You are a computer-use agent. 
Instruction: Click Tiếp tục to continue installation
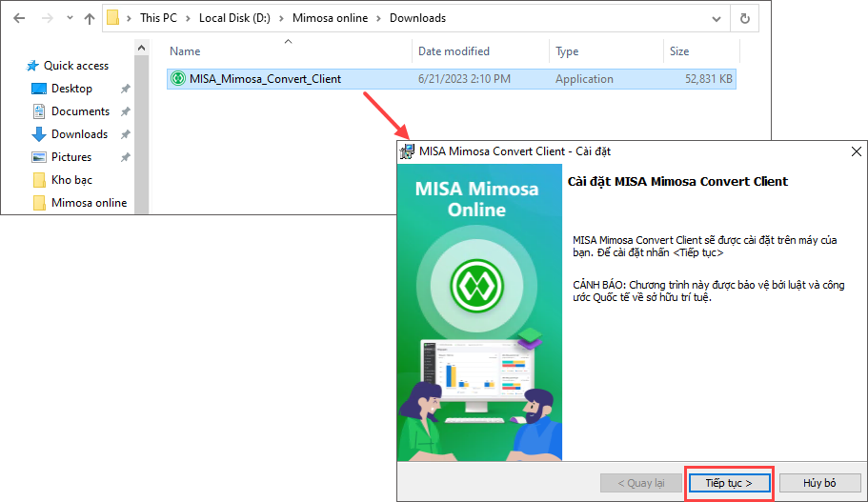click(729, 483)
